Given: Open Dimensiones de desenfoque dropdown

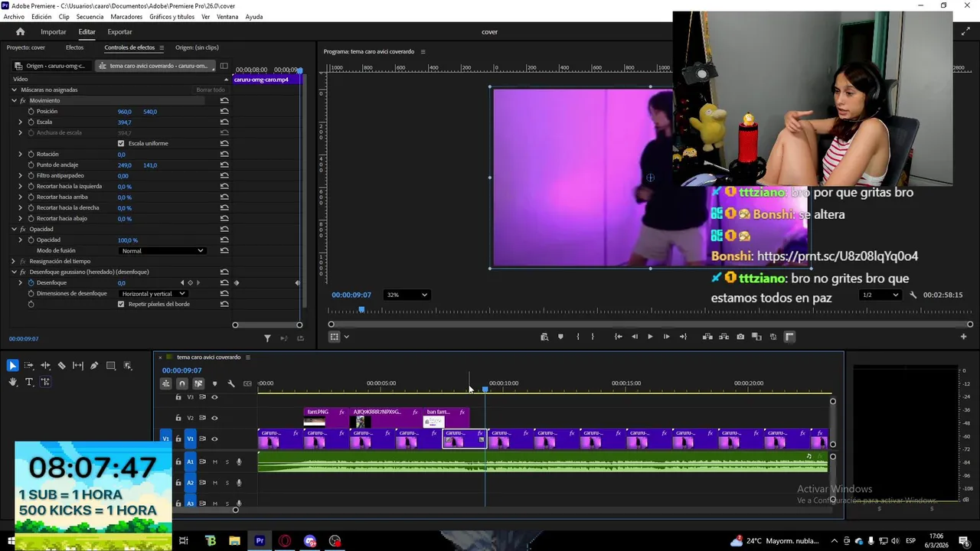Looking at the screenshot, I should click(153, 294).
